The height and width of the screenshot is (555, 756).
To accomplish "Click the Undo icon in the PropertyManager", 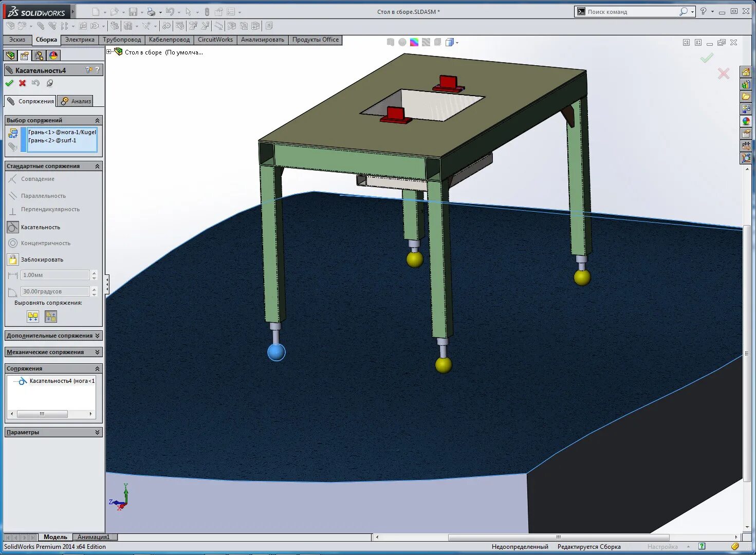I will [x=35, y=83].
